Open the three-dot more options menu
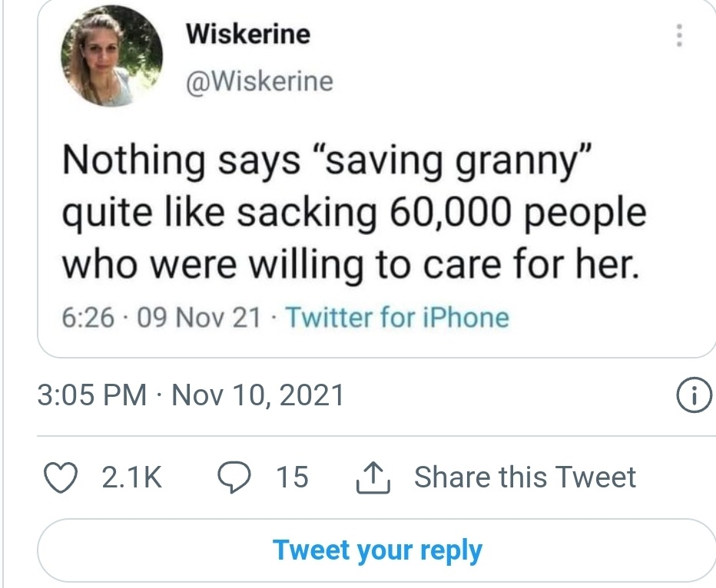The height and width of the screenshot is (588, 716). (x=678, y=36)
